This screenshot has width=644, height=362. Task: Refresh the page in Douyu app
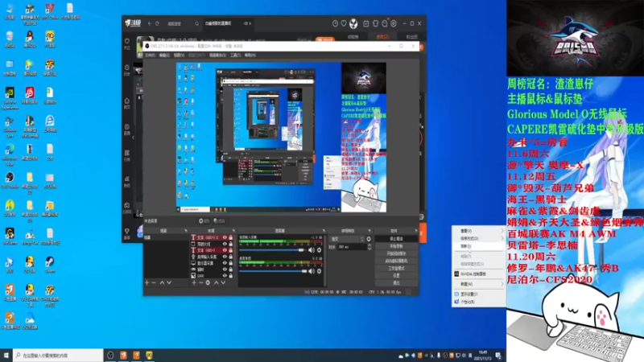point(157,24)
